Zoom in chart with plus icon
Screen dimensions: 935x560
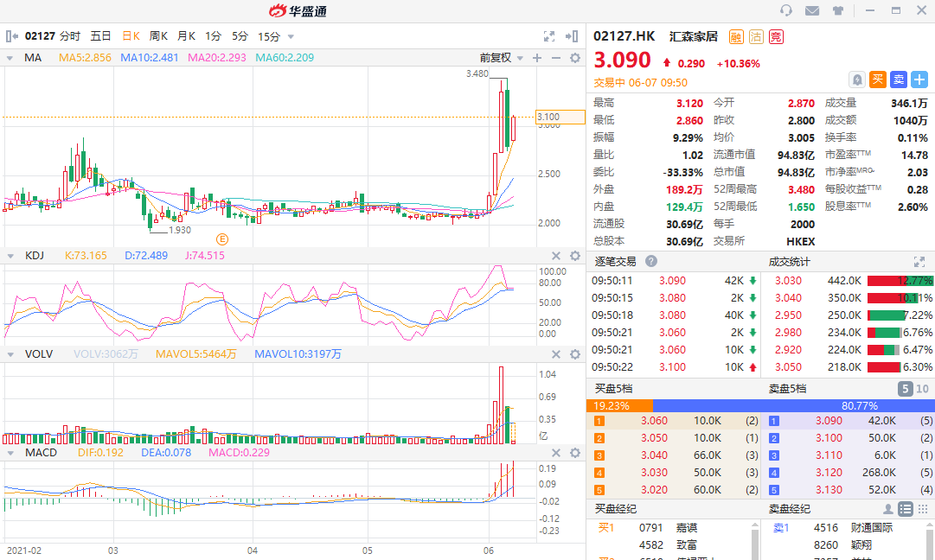coord(536,58)
